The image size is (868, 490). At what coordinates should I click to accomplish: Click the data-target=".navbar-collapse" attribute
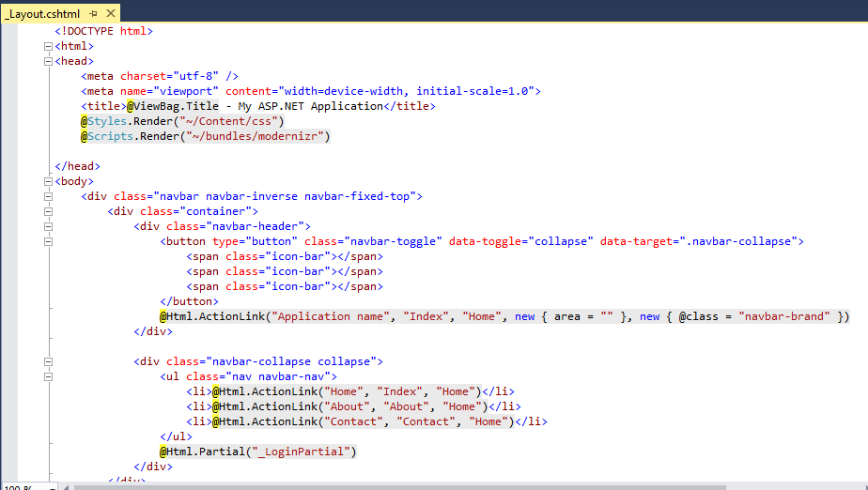(699, 241)
